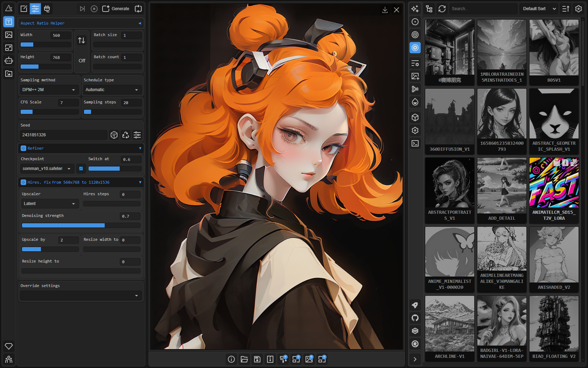
Task: Refresh the networks list
Action: click(x=442, y=9)
